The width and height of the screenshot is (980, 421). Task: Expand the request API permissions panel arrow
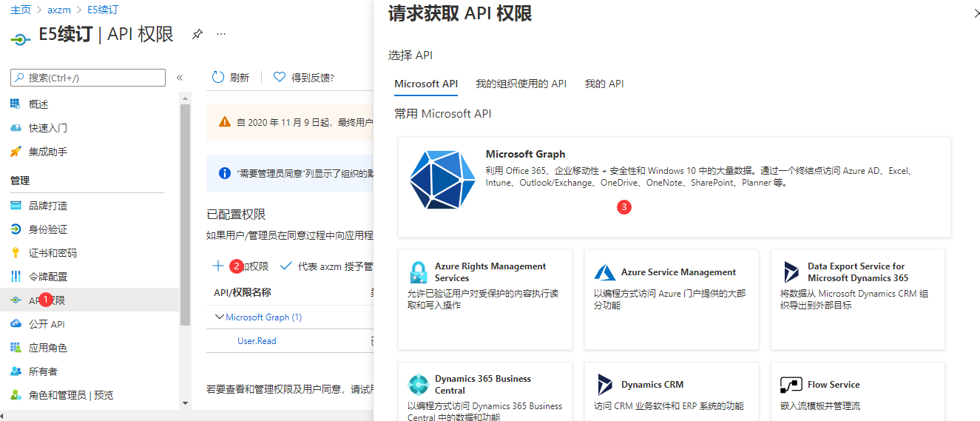pyautogui.click(x=976, y=13)
